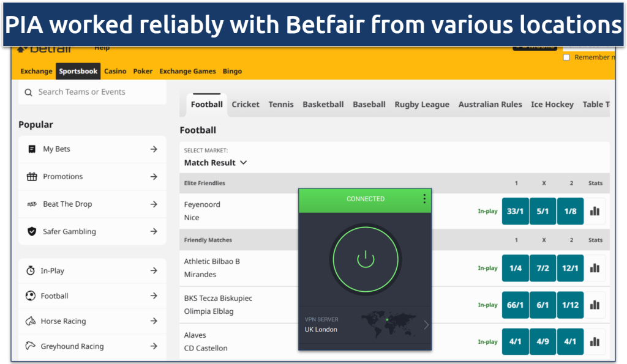This screenshot has width=627, height=364.
Task: Click the Football link in sidebar
Action: pyautogui.click(x=54, y=296)
